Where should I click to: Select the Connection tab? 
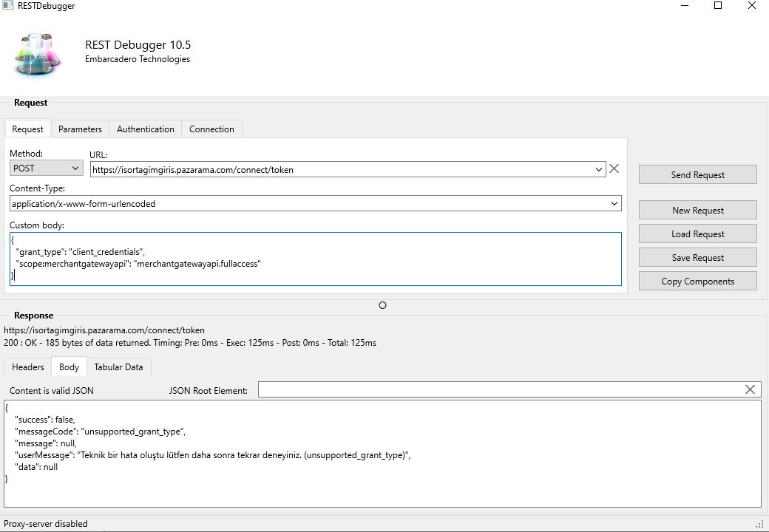click(211, 129)
